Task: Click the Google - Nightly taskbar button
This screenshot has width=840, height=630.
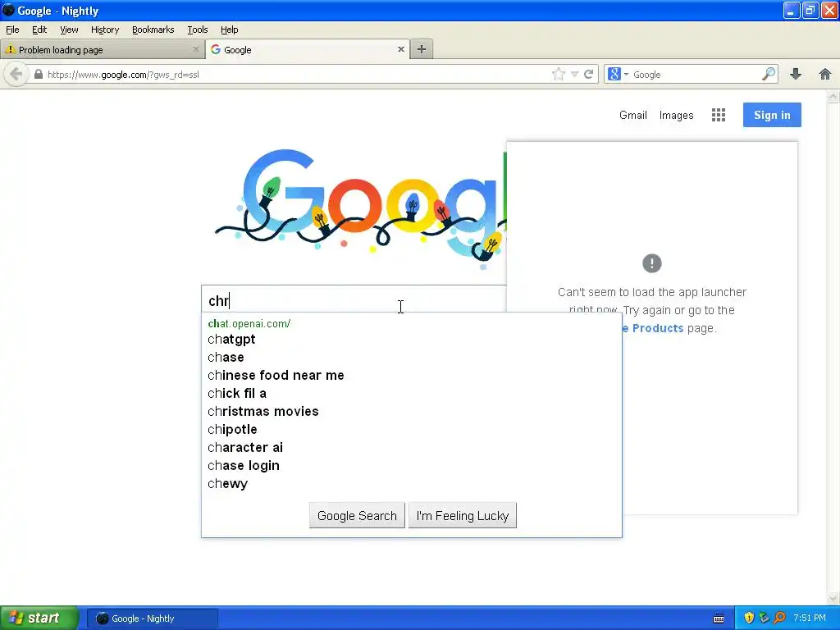Action: tap(152, 619)
